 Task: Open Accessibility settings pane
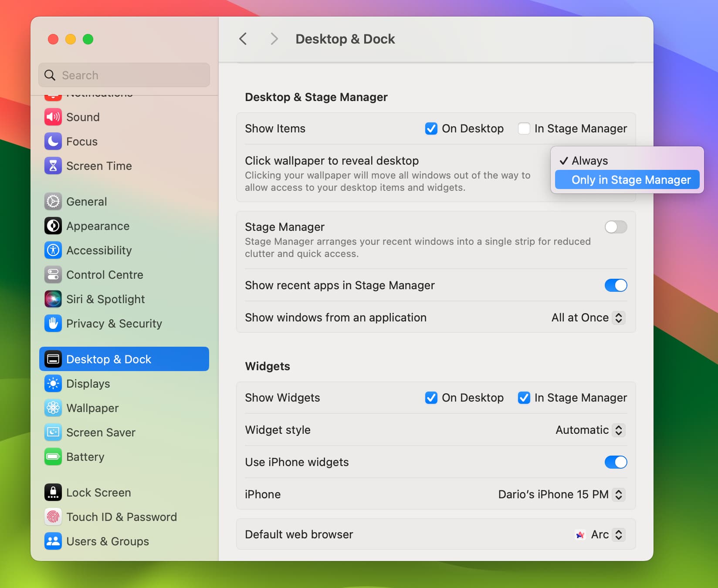click(124, 250)
